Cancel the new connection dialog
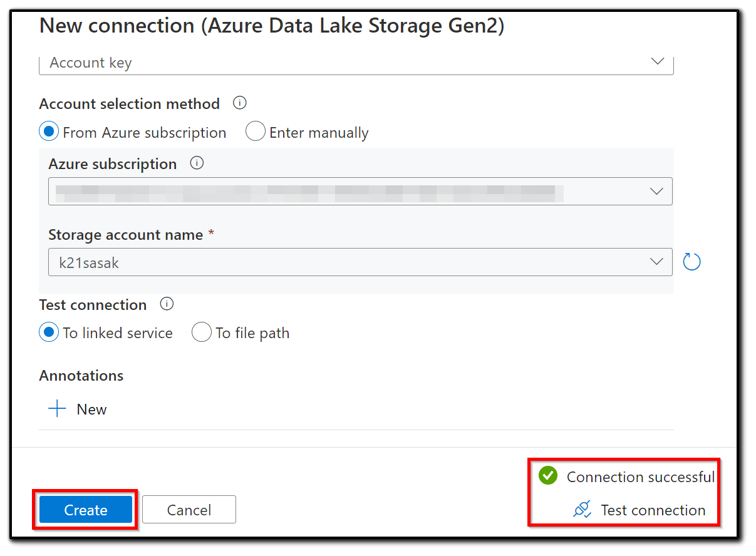 [x=189, y=509]
